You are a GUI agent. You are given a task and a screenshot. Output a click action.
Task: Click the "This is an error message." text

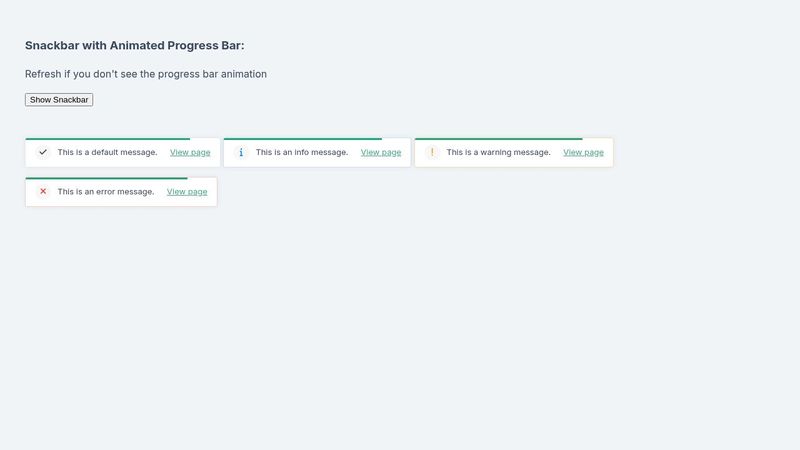tap(106, 191)
